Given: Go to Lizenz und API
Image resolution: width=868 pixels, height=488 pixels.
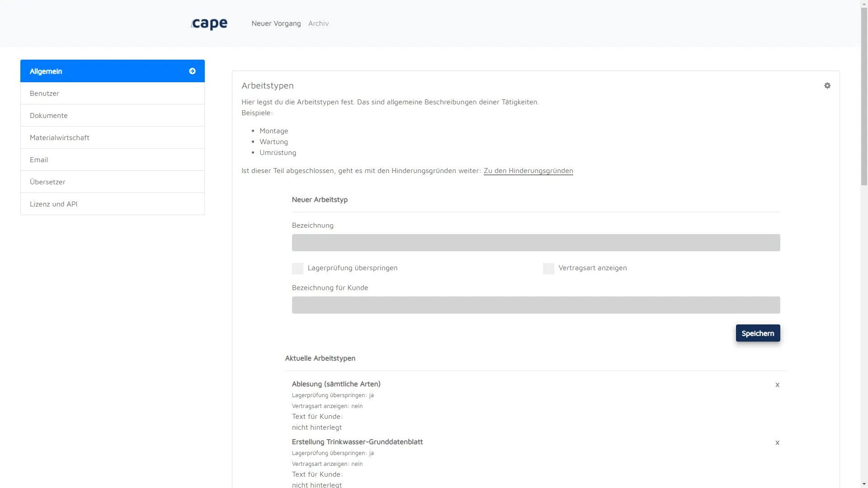Looking at the screenshot, I should point(113,204).
